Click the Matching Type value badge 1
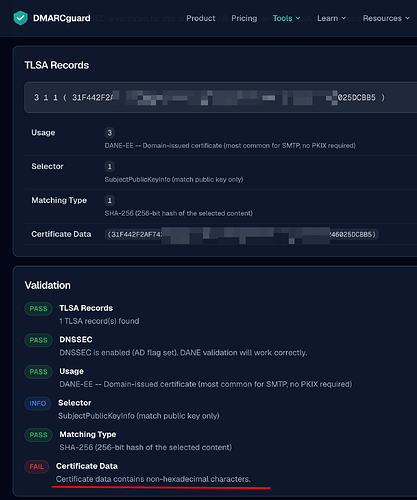Image resolution: width=417 pixels, height=500 pixels. (109, 200)
